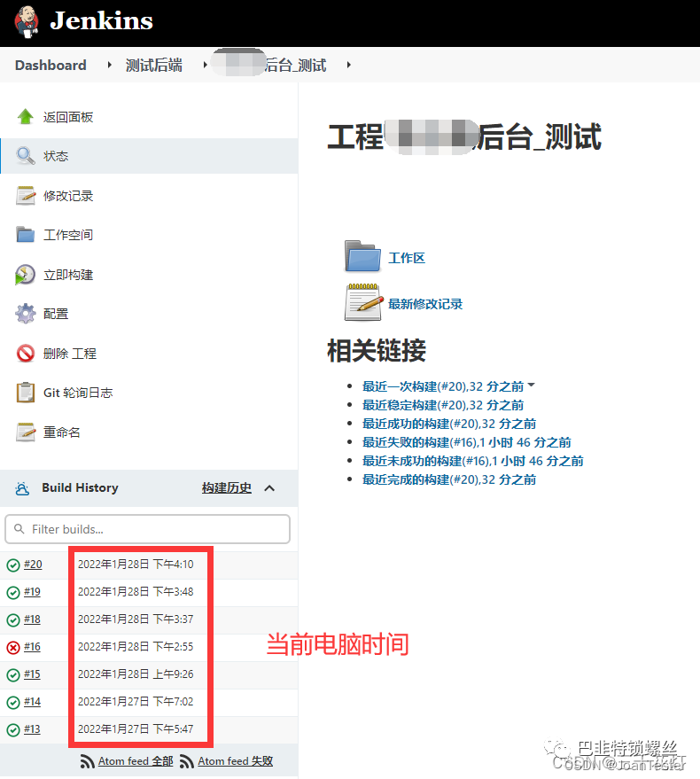Image resolution: width=700 pixels, height=779 pixels.
Task: Expand the 测试后端 breadcrumb arrow
Action: (x=205, y=65)
